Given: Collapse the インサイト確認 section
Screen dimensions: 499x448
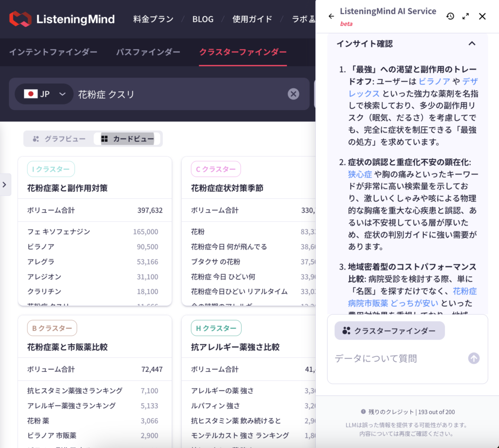Looking at the screenshot, I should [471, 44].
